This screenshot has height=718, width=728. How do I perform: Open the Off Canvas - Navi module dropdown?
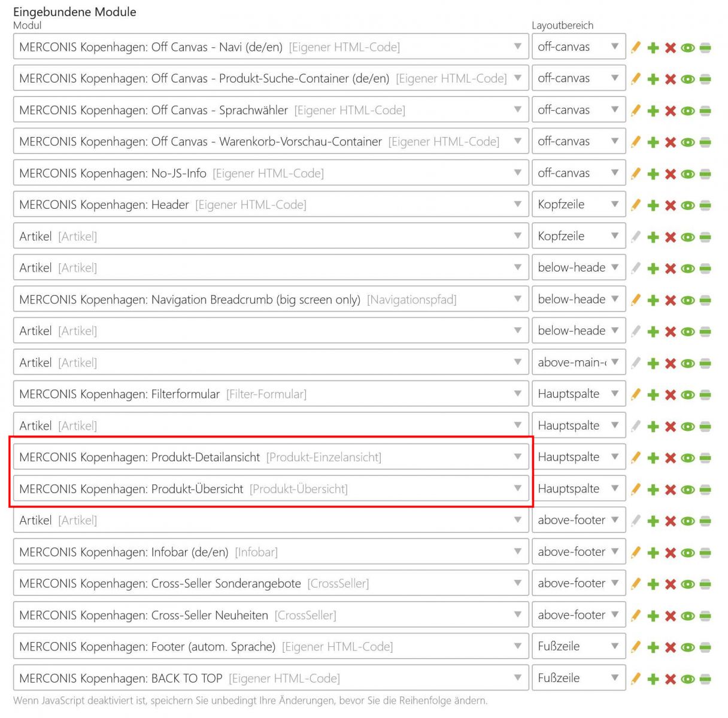pyautogui.click(x=271, y=47)
